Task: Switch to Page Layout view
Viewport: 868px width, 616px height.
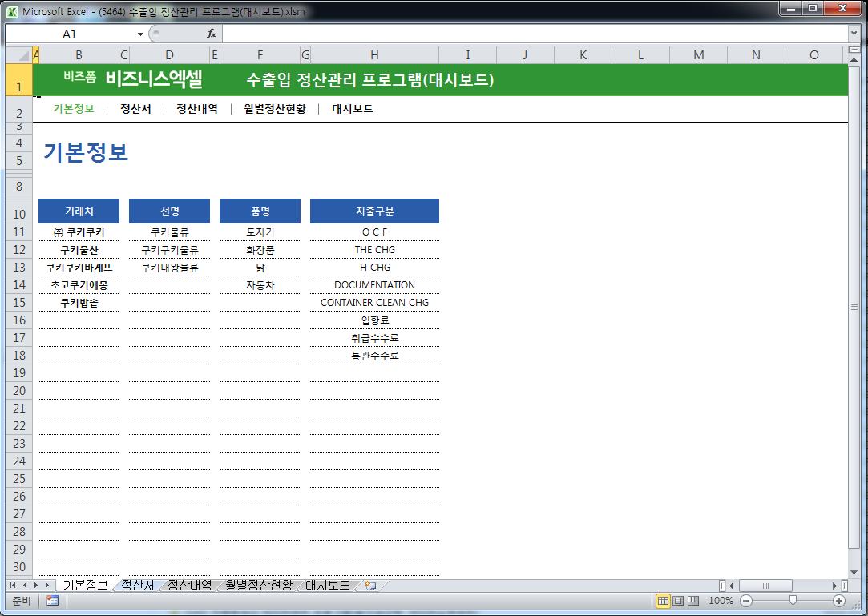Action: (678, 601)
